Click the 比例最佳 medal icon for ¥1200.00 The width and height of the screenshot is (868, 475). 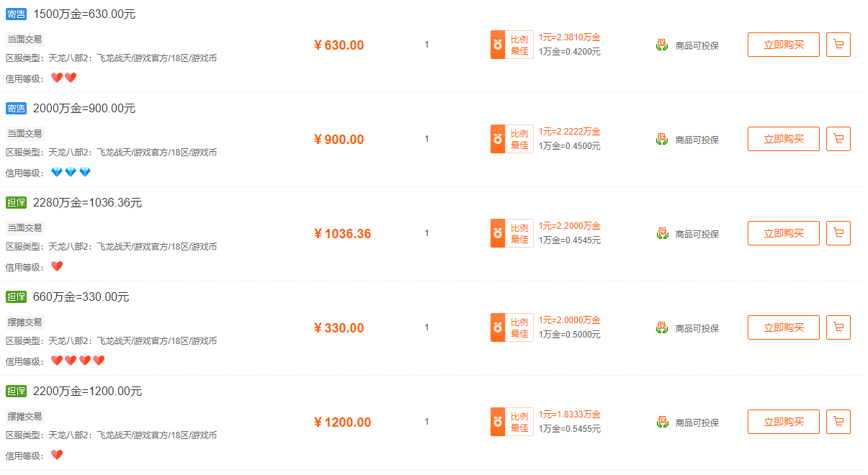coord(498,422)
